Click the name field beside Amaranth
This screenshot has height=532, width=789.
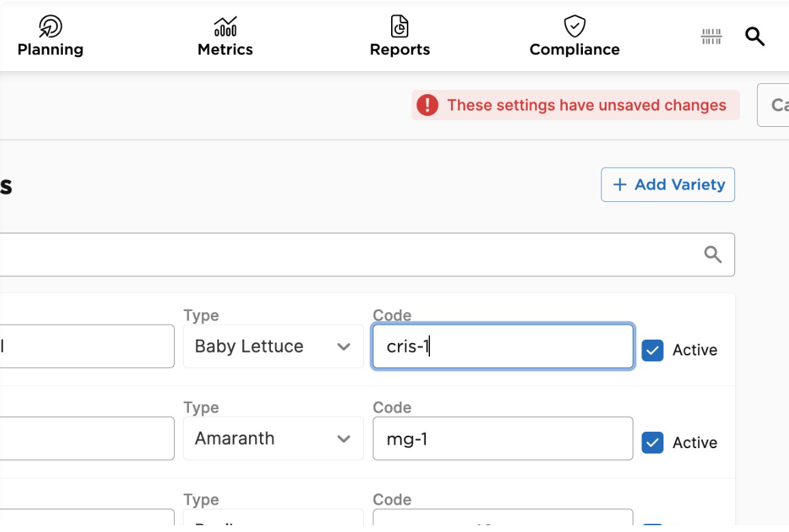(87, 439)
